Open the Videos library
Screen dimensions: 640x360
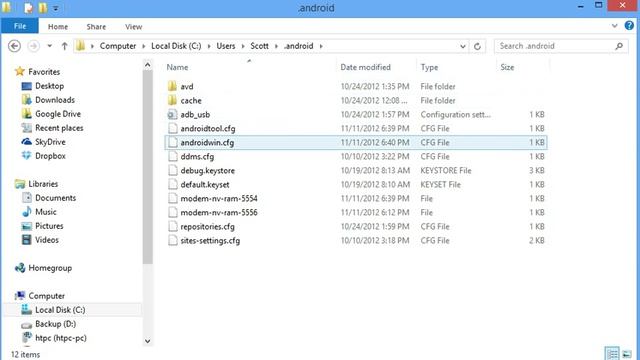click(x=47, y=240)
